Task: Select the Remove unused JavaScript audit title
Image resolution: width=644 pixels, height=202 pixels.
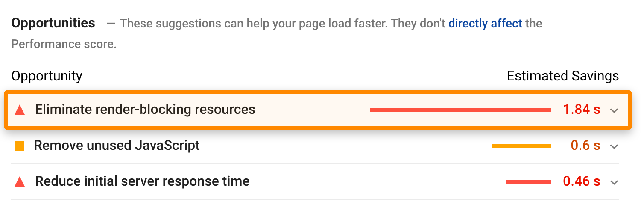Action: (x=117, y=146)
